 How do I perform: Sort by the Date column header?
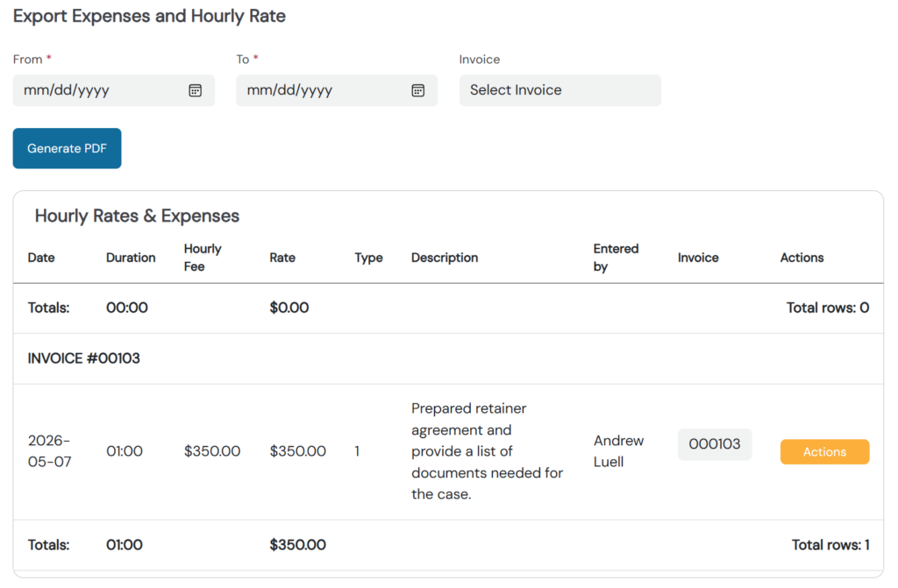[41, 258]
